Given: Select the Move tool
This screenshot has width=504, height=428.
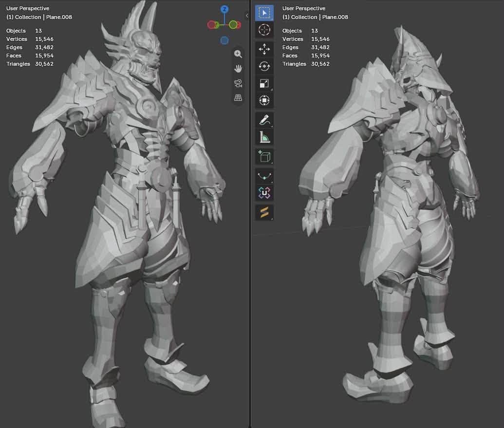Looking at the screenshot, I should (264, 49).
